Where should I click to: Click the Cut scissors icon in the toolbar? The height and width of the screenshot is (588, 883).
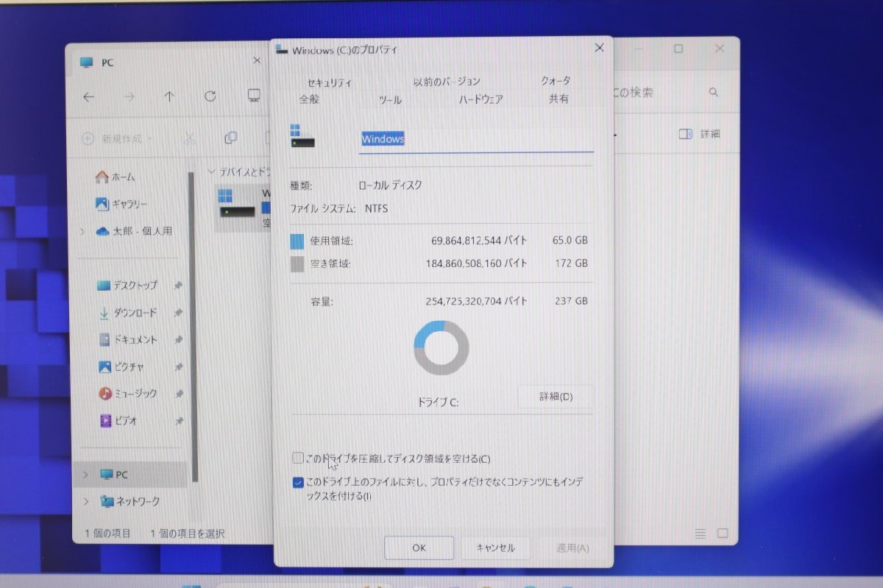(189, 138)
